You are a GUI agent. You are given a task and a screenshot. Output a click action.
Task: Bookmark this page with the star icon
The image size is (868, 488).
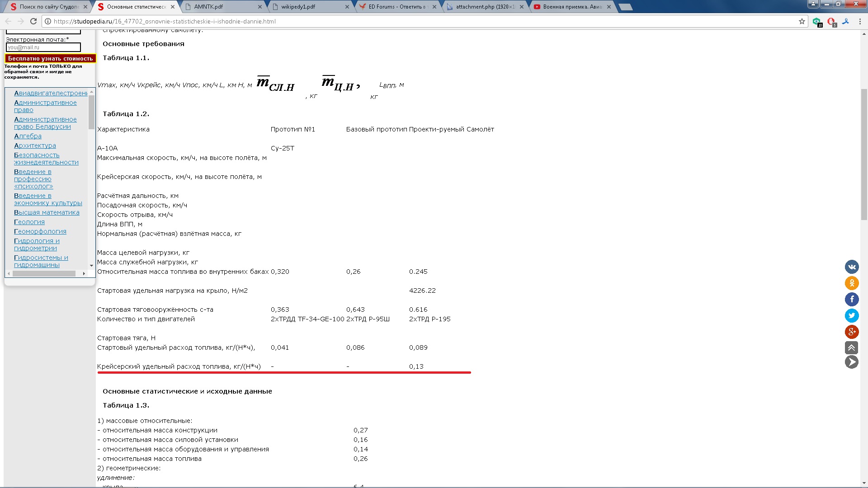pos(802,21)
